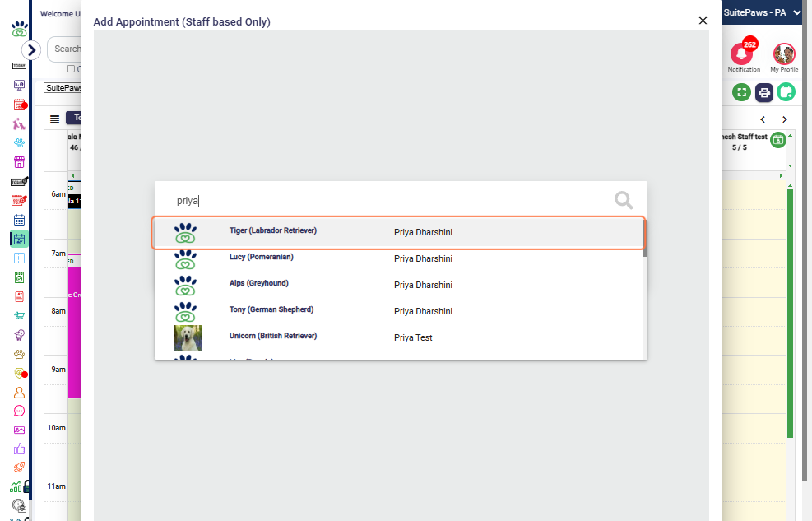Open the purple cart with clock sidebar icon
This screenshot has height=521, width=812.
pyautogui.click(x=19, y=334)
